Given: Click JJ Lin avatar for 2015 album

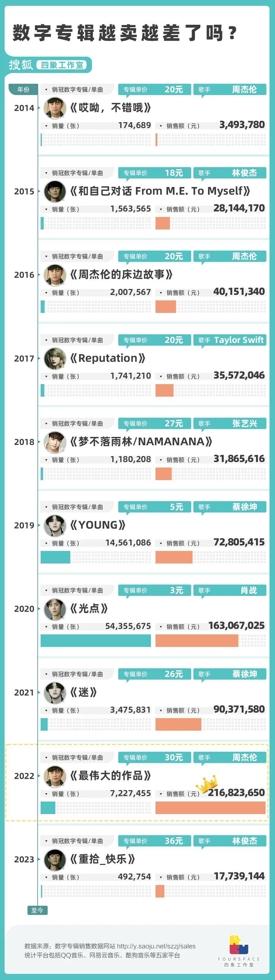Looking at the screenshot, I should pos(55,191).
